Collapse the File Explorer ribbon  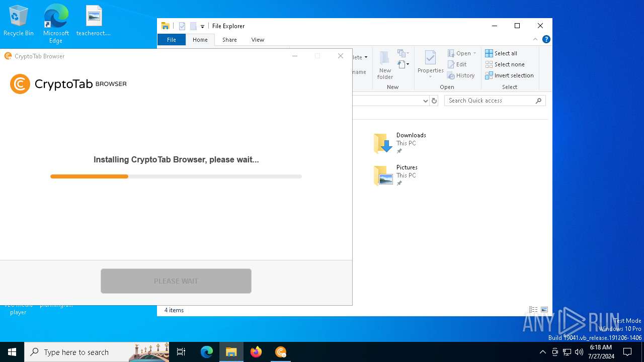click(535, 39)
